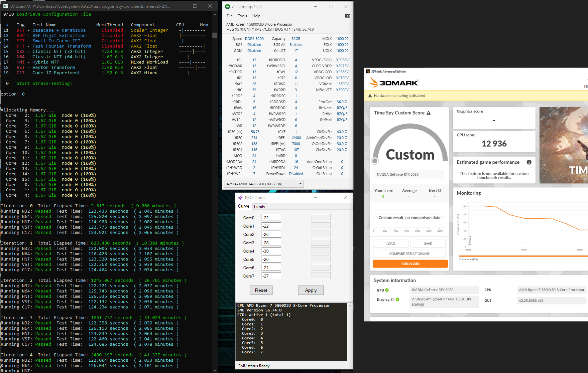Switch to the Curve tab in PBO2 Tuner
Image resolution: width=588 pixels, height=373 pixels.
click(x=244, y=206)
